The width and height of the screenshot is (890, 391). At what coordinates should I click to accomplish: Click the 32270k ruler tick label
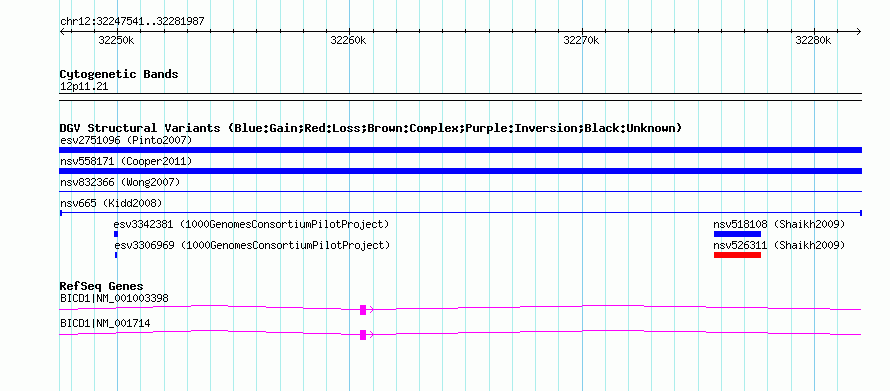(x=581, y=40)
